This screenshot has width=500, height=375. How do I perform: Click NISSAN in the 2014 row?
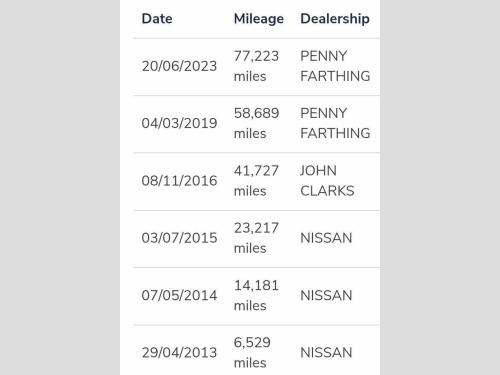pos(326,295)
